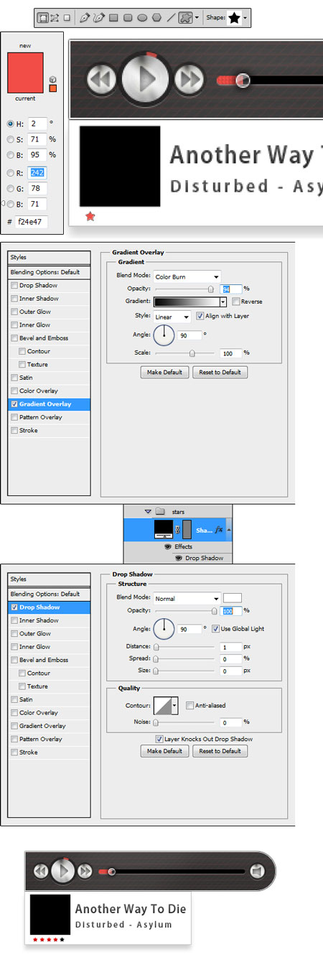Image resolution: width=323 pixels, height=980 pixels.
Task: Click rewind button on large player mockup
Action: (x=102, y=79)
